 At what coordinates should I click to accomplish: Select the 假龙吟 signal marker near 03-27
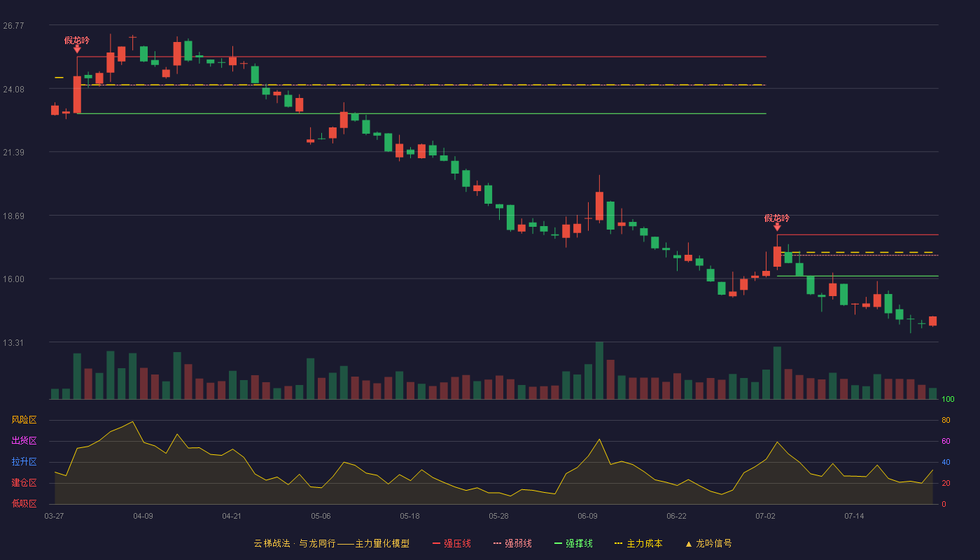(77, 43)
